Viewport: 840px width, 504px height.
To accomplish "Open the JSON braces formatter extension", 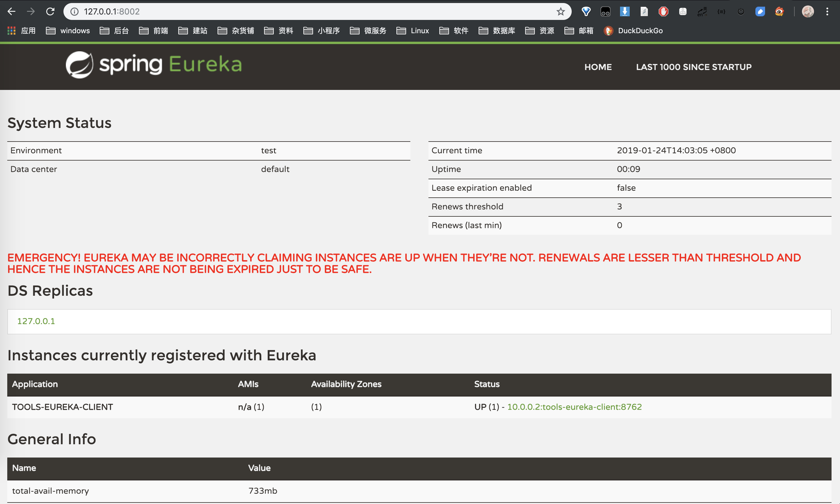I will (x=721, y=11).
